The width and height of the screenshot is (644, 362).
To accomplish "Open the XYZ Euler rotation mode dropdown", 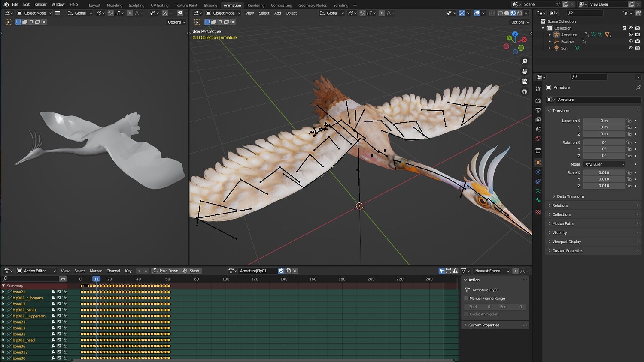I will coord(605,164).
